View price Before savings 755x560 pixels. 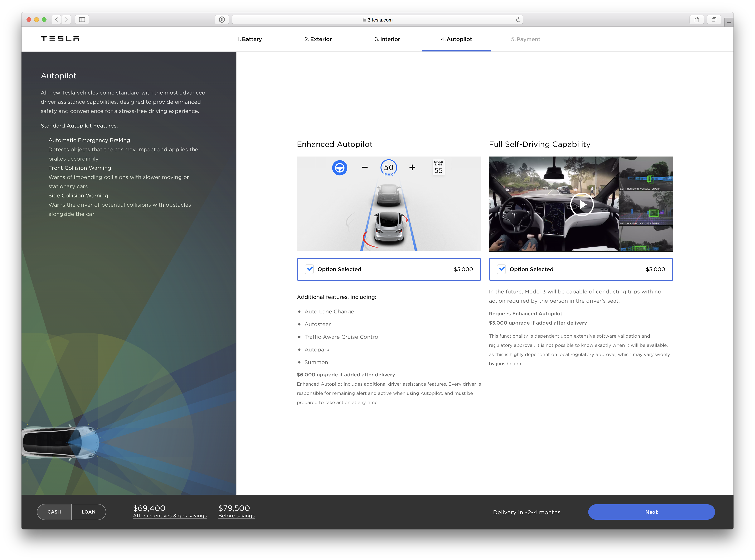pos(236,516)
